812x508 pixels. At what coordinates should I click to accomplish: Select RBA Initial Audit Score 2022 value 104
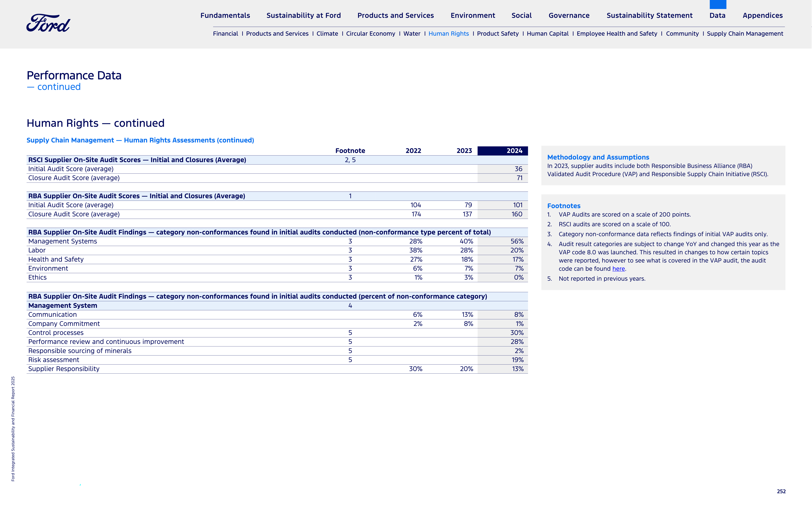(416, 205)
